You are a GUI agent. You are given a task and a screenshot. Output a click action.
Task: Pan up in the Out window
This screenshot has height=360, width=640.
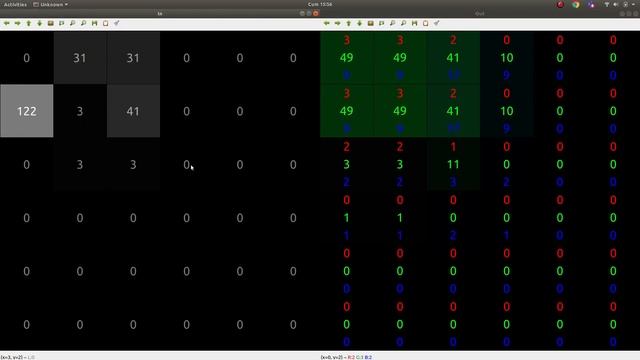point(349,23)
